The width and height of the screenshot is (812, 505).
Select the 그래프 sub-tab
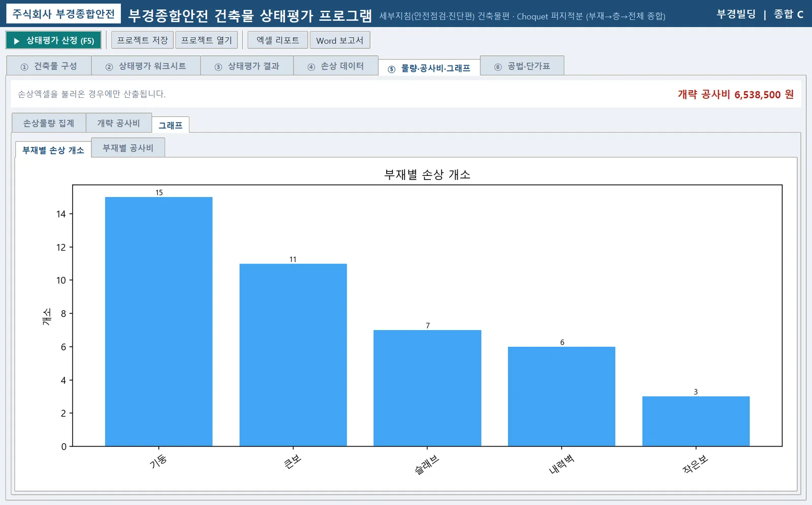point(171,125)
